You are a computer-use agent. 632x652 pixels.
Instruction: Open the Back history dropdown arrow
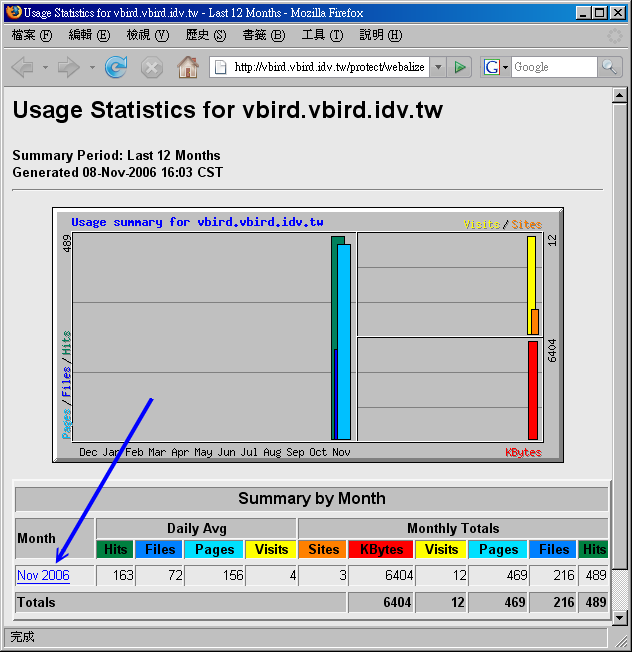(x=45, y=67)
